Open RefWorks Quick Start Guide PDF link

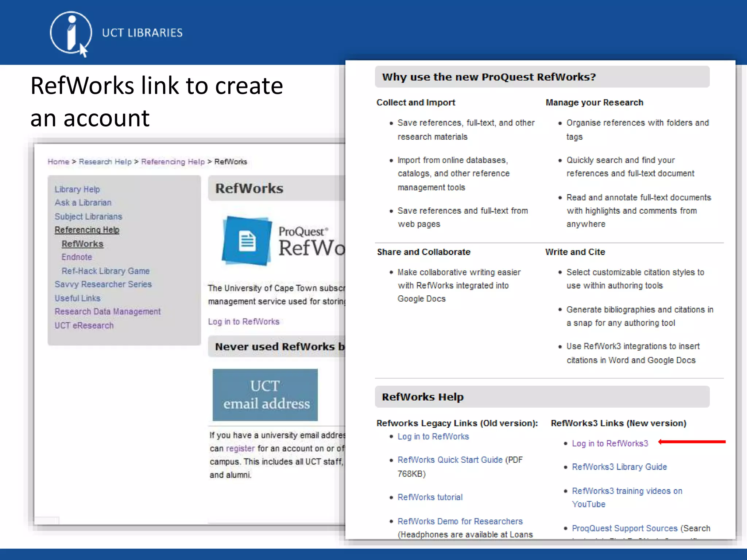coord(450,460)
